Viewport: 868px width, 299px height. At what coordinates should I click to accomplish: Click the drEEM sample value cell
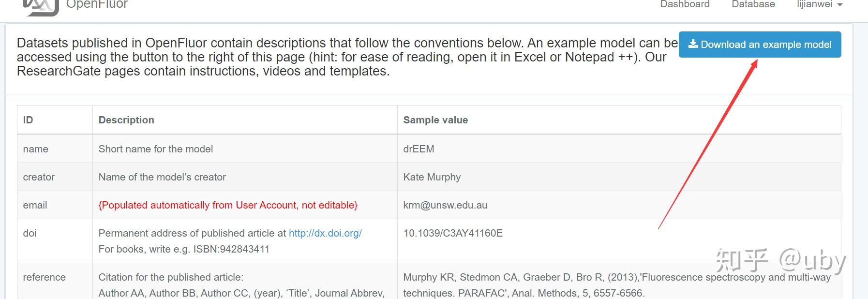[x=419, y=149]
